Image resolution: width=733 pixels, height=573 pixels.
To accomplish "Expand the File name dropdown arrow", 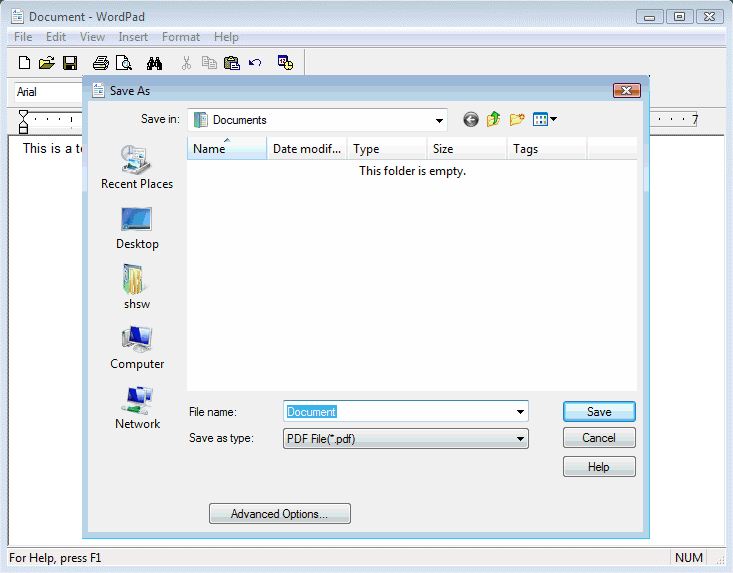I will [520, 412].
